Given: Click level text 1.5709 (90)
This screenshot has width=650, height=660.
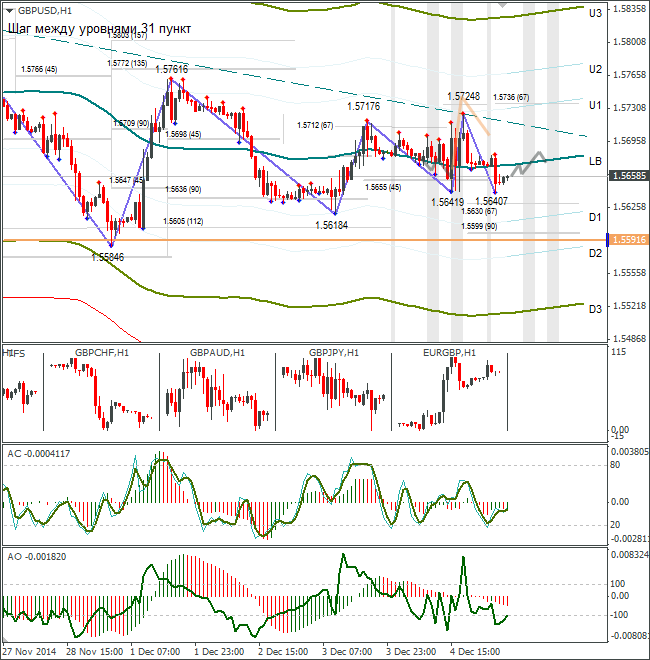Looking at the screenshot, I should coord(131,123).
